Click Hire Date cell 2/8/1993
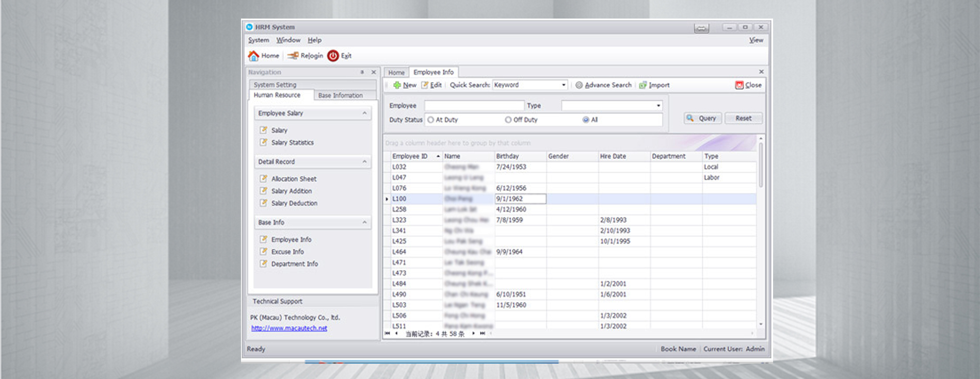The height and width of the screenshot is (379, 980). pyautogui.click(x=624, y=220)
